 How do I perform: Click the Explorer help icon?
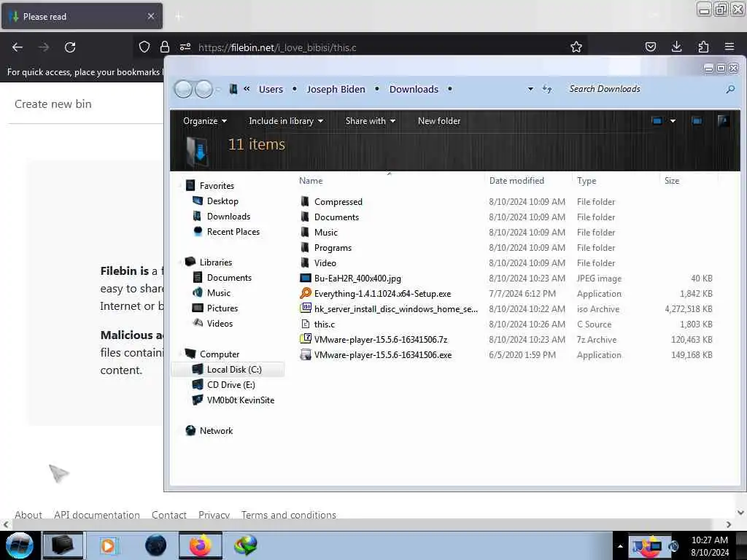click(x=723, y=121)
